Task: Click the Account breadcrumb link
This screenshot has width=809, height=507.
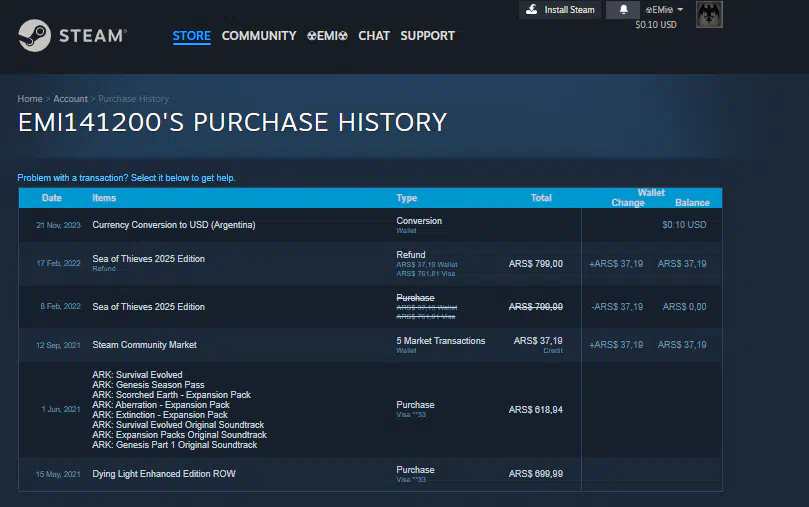Action: [70, 99]
